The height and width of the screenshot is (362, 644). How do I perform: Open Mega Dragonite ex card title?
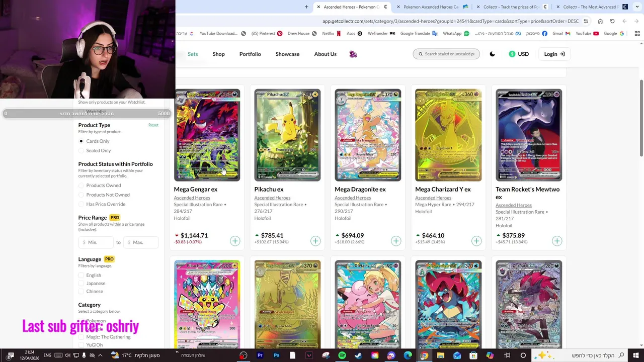click(x=360, y=189)
